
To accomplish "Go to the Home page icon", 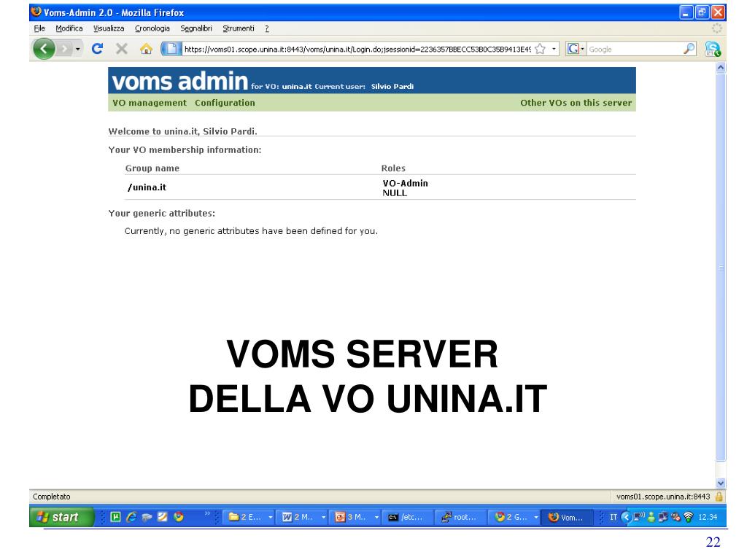I will coord(146,49).
